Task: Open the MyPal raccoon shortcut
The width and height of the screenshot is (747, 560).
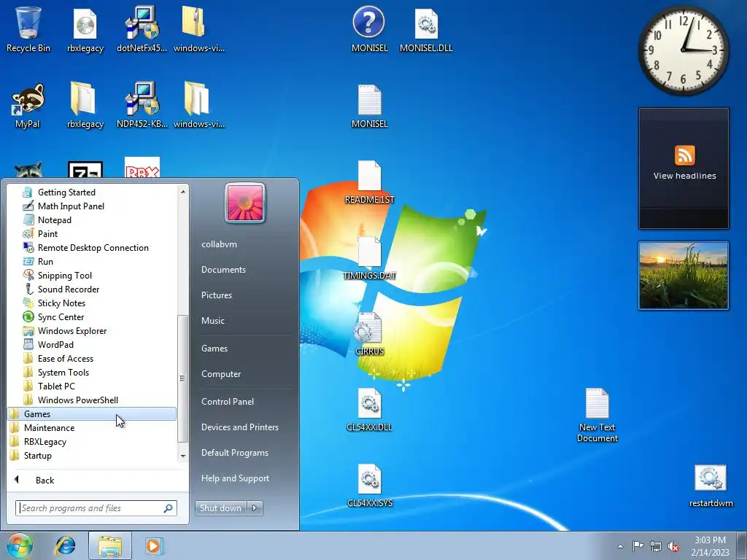Action: [28, 105]
